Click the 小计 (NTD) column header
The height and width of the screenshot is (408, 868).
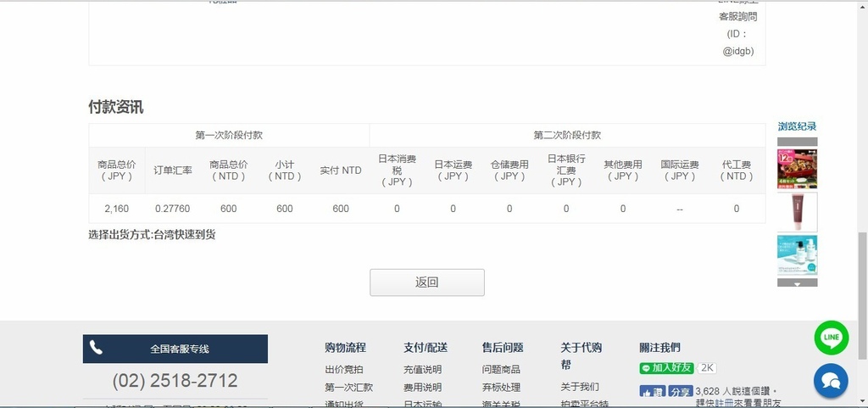(285, 170)
